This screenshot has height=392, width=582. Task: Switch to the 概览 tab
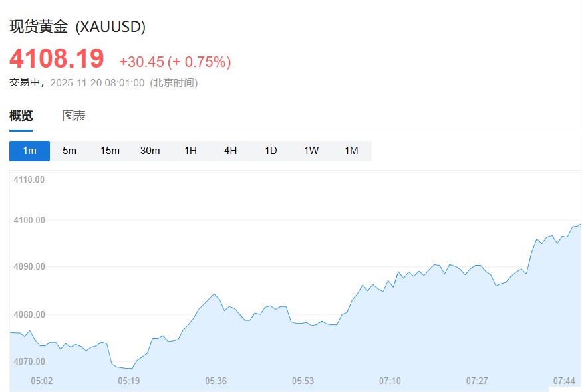[21, 116]
